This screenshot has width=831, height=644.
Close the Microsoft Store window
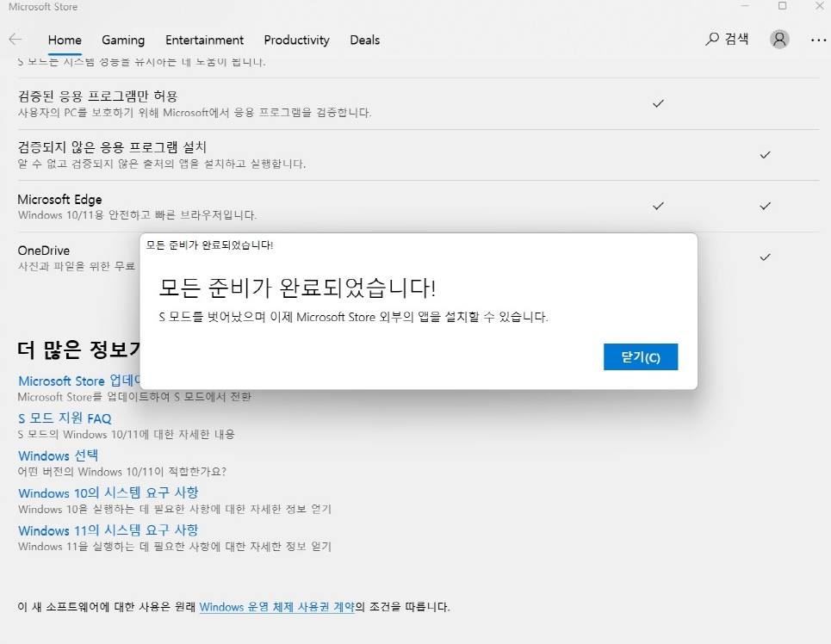(819, 6)
